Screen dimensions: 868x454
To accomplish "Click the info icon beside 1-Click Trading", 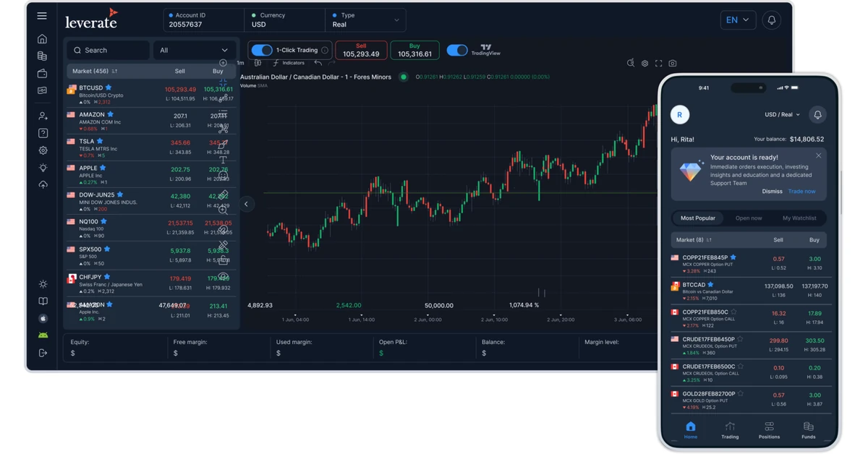I will pyautogui.click(x=325, y=50).
